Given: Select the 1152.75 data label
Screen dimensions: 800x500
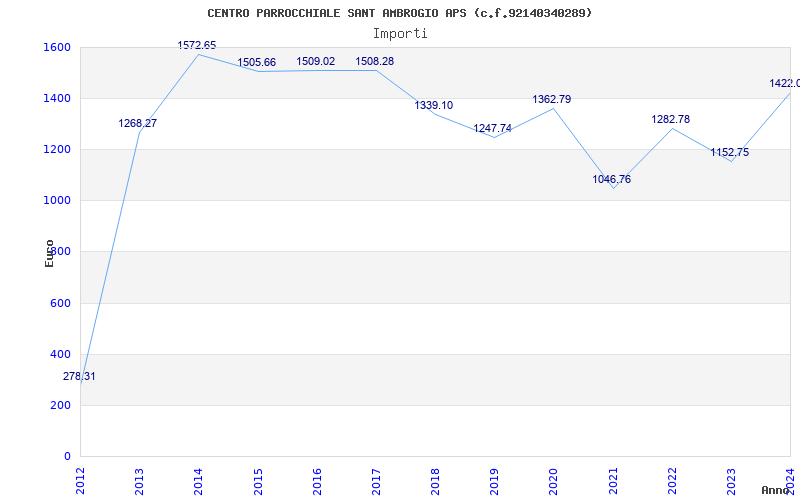Looking at the screenshot, I should pos(730,153).
